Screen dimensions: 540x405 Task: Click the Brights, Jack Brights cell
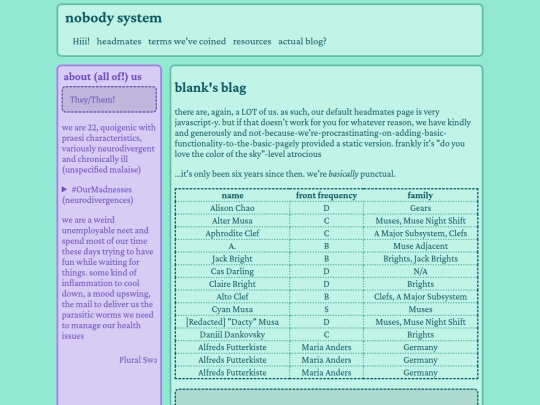pos(420,259)
